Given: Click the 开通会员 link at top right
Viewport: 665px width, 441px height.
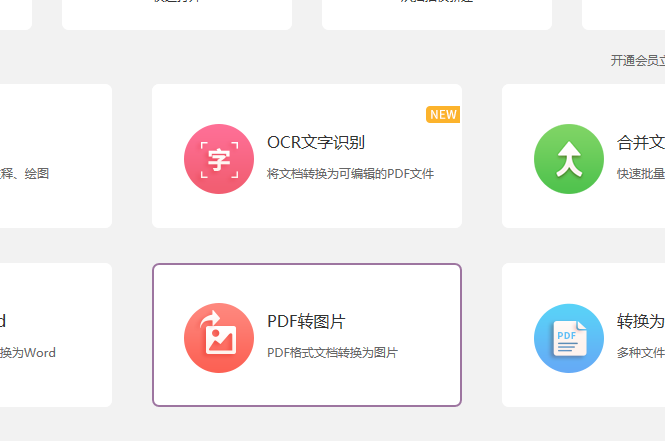Looking at the screenshot, I should (x=637, y=61).
